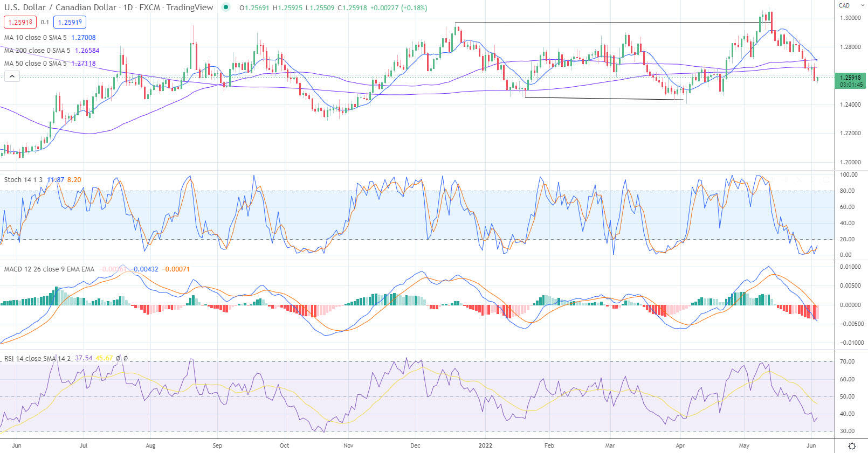Select the lower support trend line
Image resolution: width=868 pixels, height=453 pixels.
pos(604,98)
